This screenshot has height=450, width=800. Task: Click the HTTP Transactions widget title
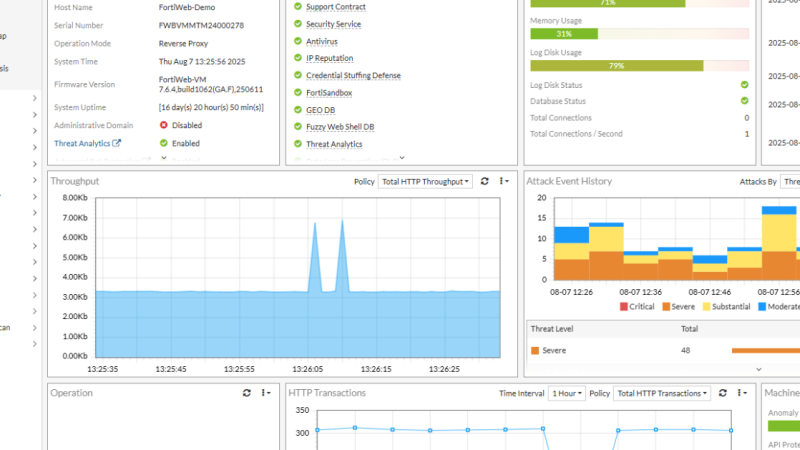click(x=327, y=393)
